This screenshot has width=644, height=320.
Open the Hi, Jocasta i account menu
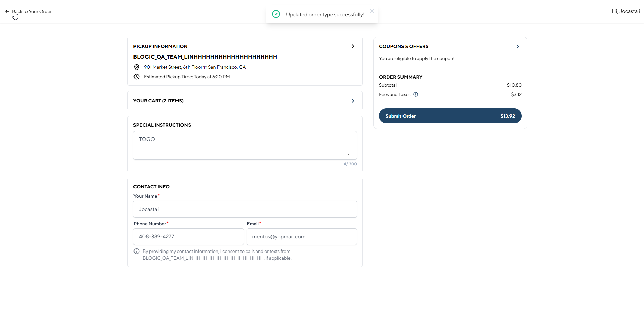click(626, 11)
